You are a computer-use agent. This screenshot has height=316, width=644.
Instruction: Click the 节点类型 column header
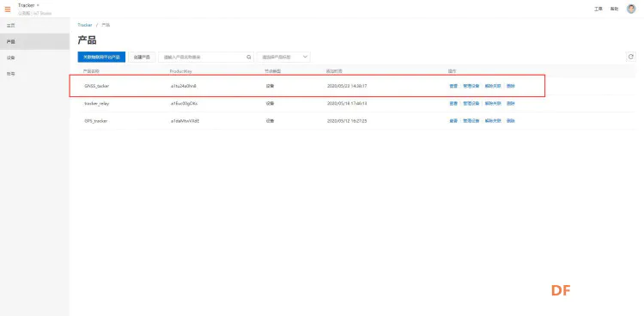(273, 71)
